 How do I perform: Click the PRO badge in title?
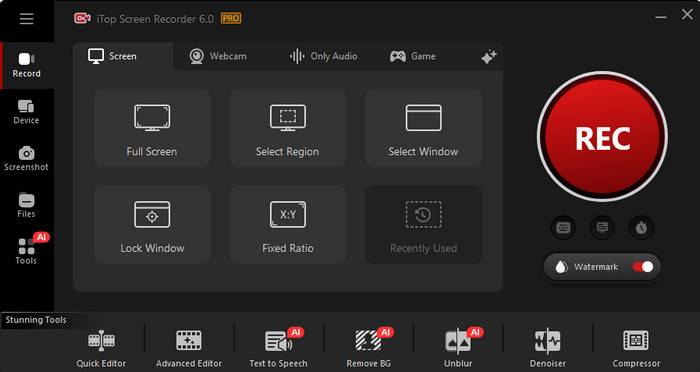click(x=231, y=19)
